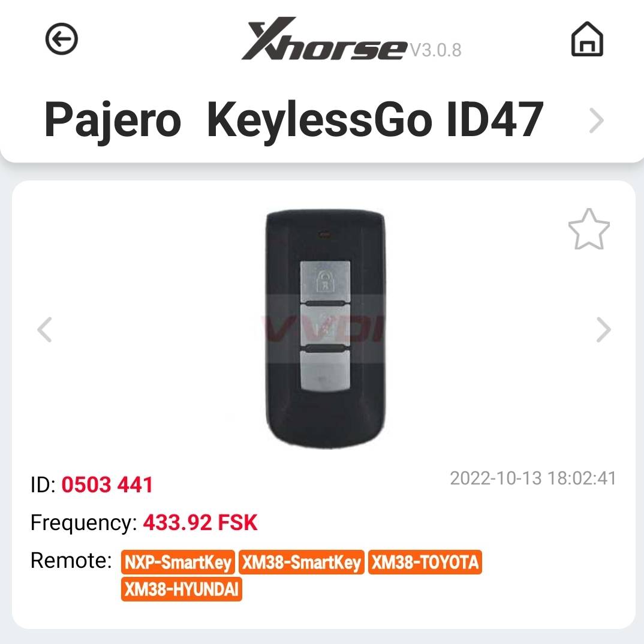Show the next remote image
This screenshot has width=644, height=644.
point(603,329)
